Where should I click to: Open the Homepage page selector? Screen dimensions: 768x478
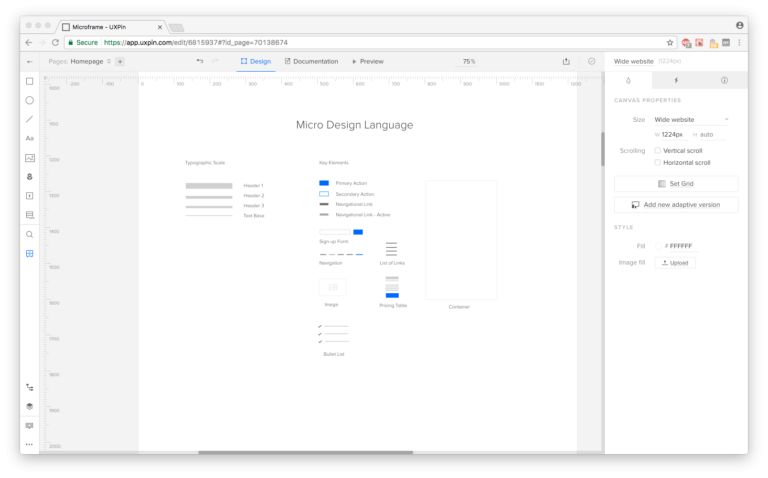pos(90,61)
